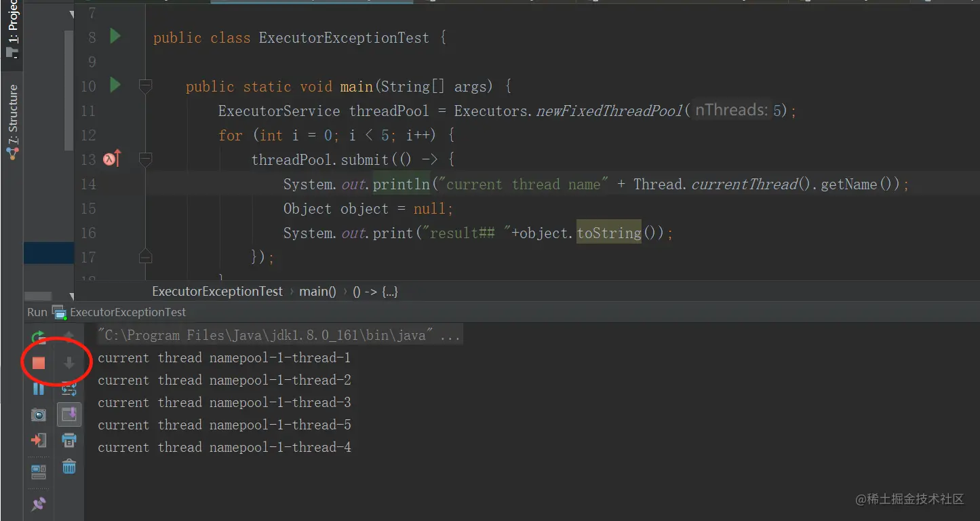Pin the Run tab with pushpin icon
The width and height of the screenshot is (980, 521).
pyautogui.click(x=39, y=504)
